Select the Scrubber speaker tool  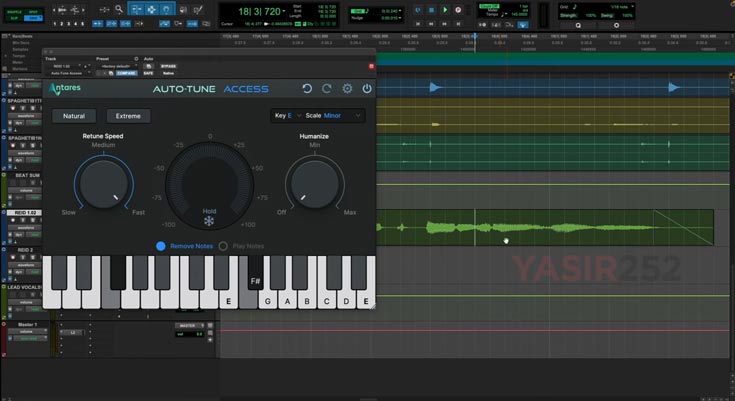[x=183, y=9]
